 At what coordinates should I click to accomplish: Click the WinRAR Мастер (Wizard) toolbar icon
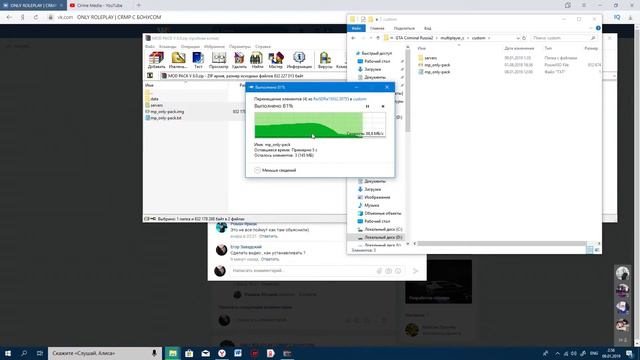coord(276,60)
